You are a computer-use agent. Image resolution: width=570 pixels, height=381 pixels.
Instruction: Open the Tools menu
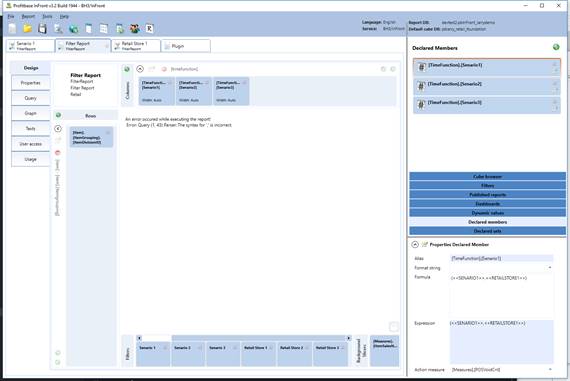pos(47,16)
